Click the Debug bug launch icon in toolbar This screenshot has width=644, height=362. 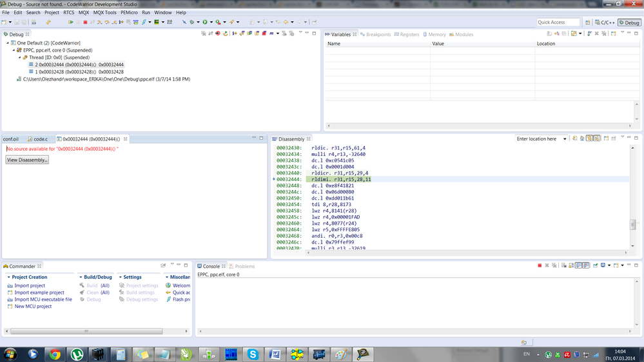192,22
